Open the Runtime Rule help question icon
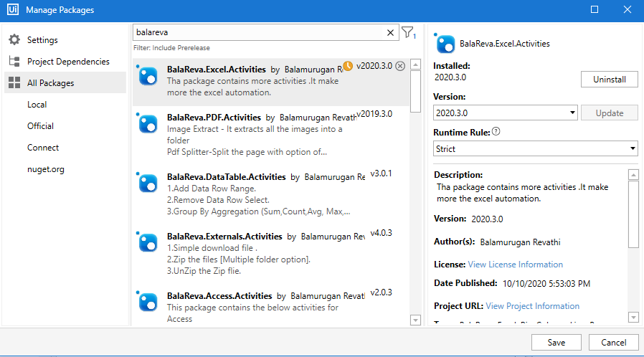The height and width of the screenshot is (357, 644). pos(496,132)
